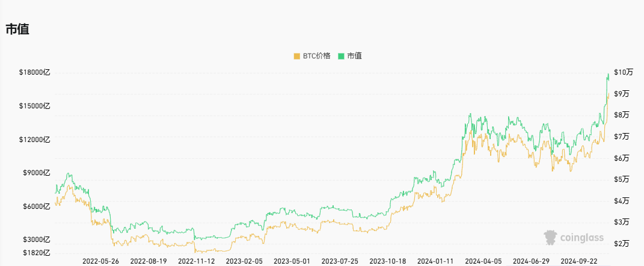Click the $9000亿 left axis label
This screenshot has width=644, height=266.
(x=37, y=173)
